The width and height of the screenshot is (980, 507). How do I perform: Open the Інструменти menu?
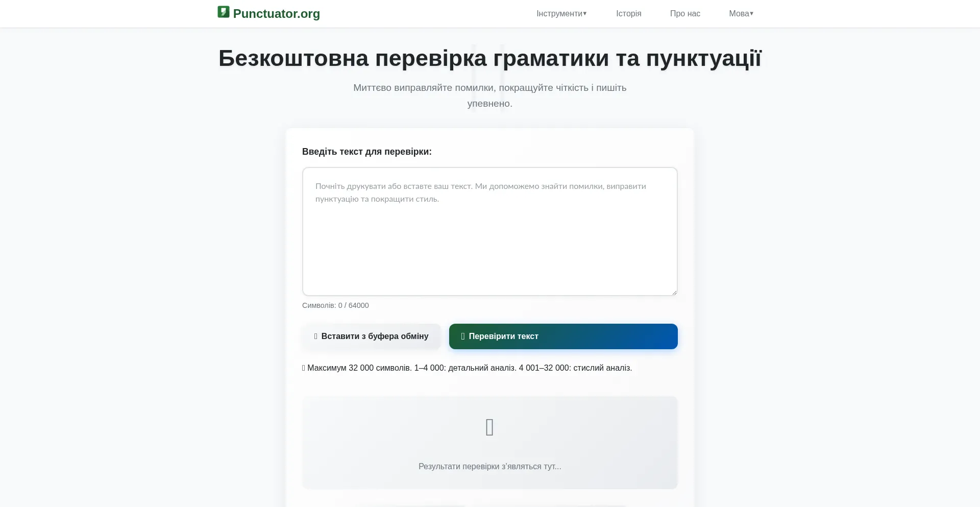559,14
